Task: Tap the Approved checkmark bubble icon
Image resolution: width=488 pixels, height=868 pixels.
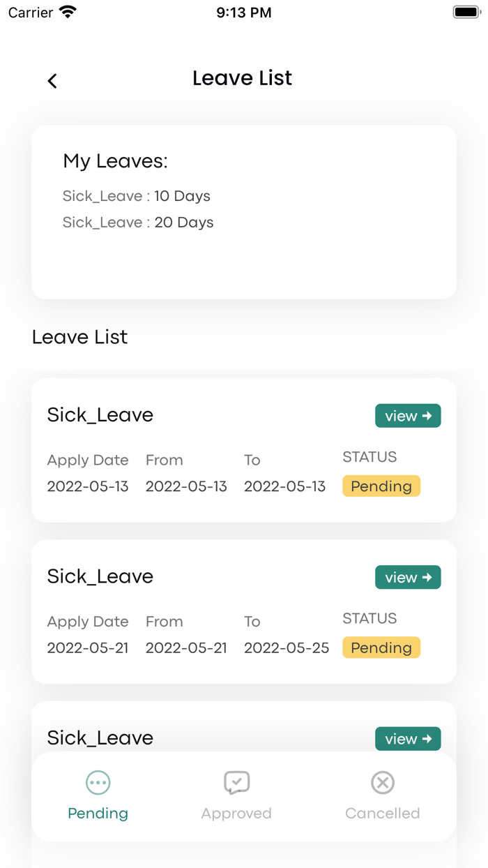Action: pyautogui.click(x=236, y=782)
